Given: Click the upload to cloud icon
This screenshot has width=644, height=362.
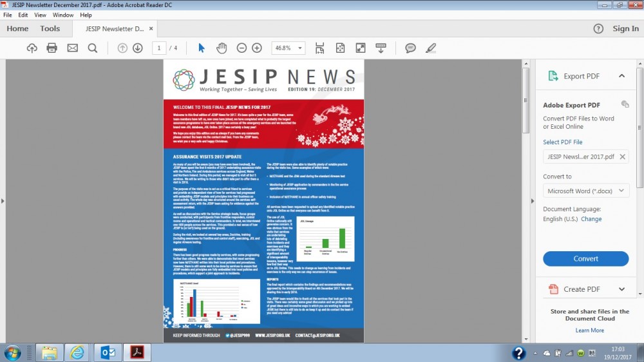Looking at the screenshot, I should click(32, 48).
